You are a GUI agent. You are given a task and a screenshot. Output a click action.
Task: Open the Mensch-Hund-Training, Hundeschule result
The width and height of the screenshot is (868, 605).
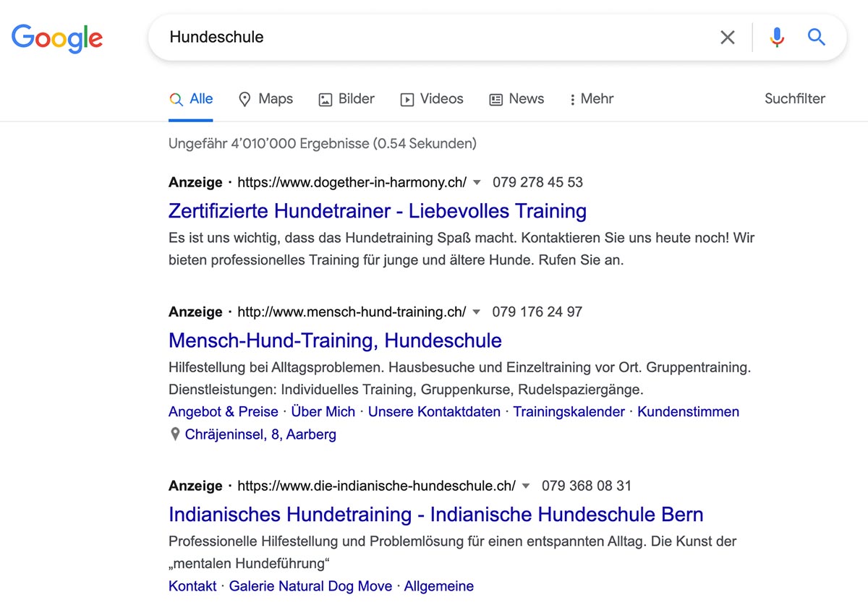(335, 340)
